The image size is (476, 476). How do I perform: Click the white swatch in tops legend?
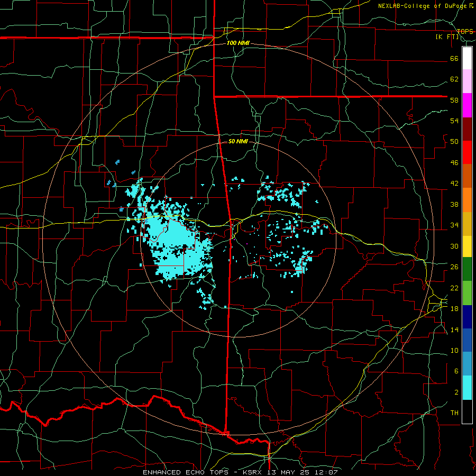[x=467, y=58]
